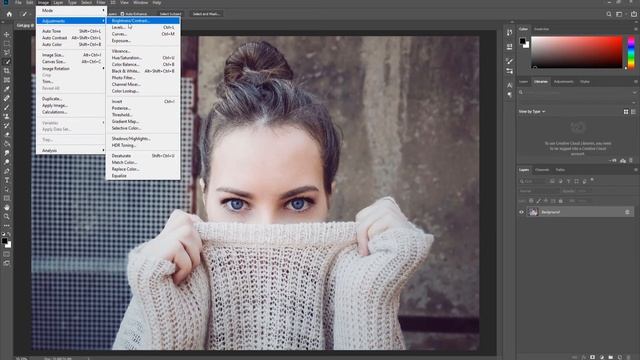Click the Select and Mask button
The height and width of the screenshot is (360, 640).
(x=206, y=14)
